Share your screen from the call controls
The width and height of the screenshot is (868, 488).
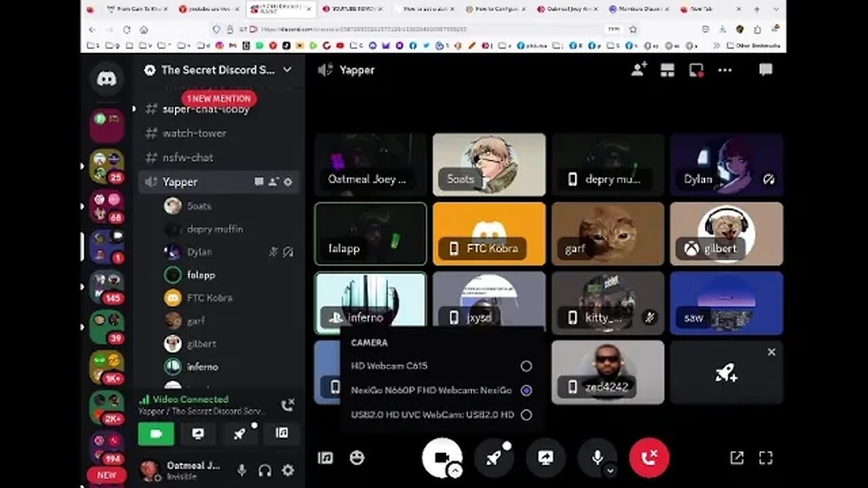pyautogui.click(x=546, y=457)
